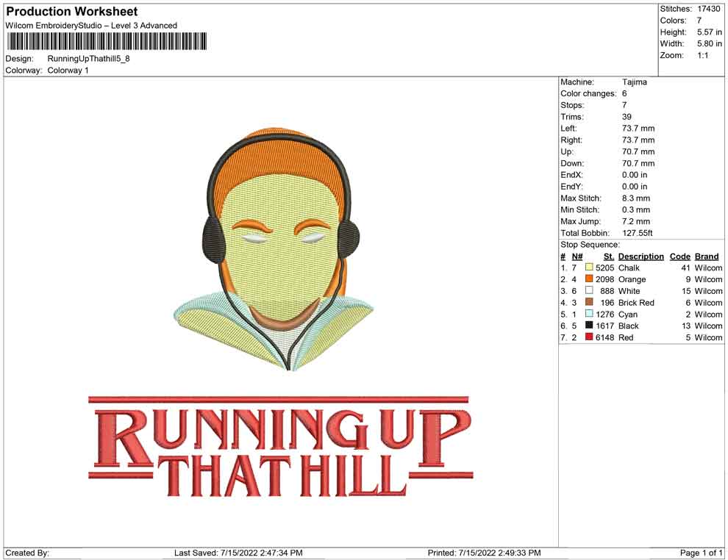The height and width of the screenshot is (560, 728).
Task: Click the Chalk color swatch
Action: (589, 268)
